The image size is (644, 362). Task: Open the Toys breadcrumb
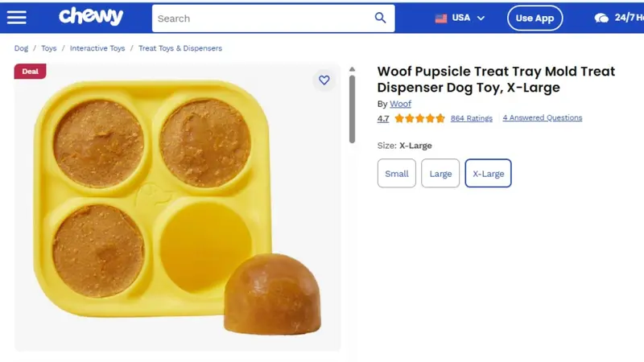coord(49,48)
